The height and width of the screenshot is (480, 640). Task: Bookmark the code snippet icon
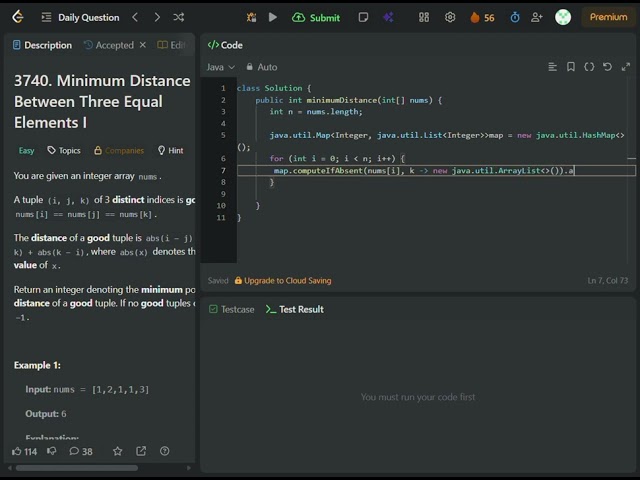(x=571, y=67)
